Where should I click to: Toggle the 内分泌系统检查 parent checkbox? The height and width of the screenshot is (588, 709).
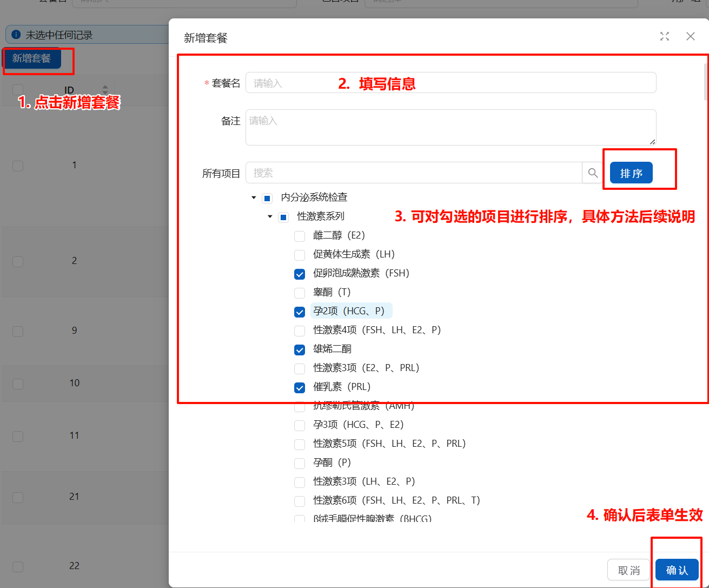pyautogui.click(x=267, y=198)
